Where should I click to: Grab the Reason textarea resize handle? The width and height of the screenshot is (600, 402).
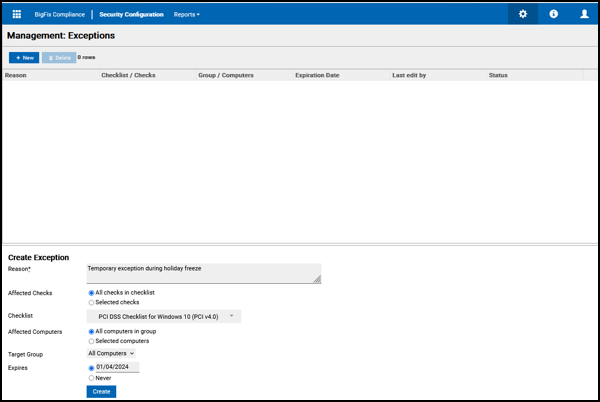coord(317,280)
